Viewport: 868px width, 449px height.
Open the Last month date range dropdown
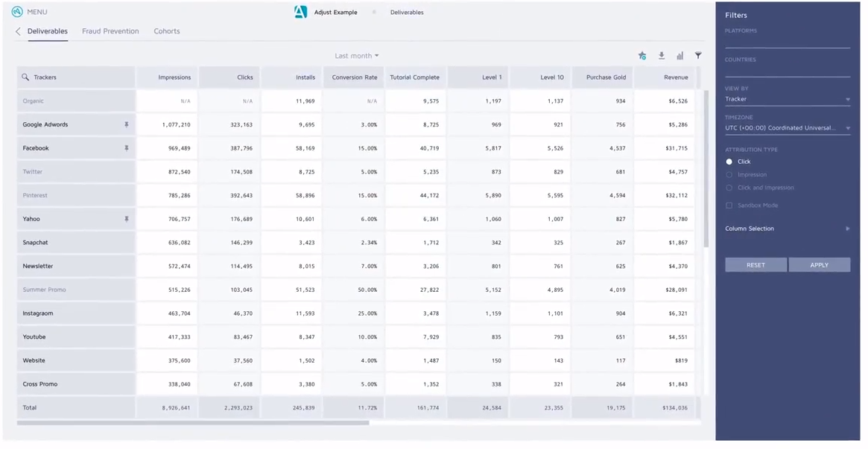(x=356, y=56)
